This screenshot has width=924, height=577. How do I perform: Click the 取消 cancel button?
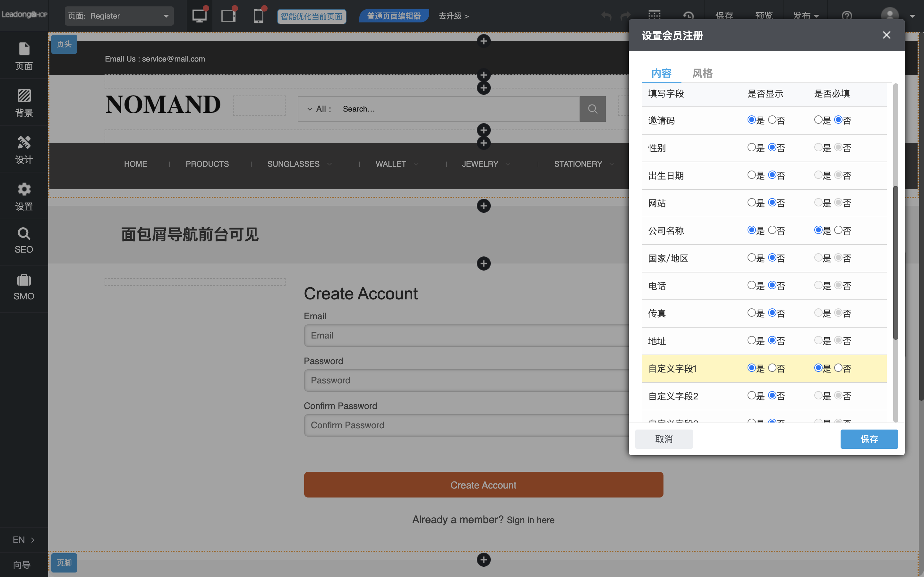(663, 439)
